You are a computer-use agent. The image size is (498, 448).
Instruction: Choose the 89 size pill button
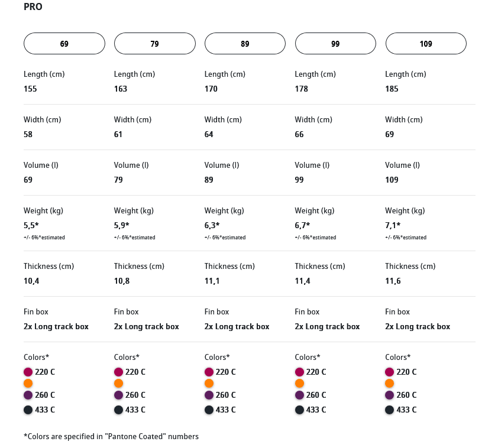click(245, 44)
